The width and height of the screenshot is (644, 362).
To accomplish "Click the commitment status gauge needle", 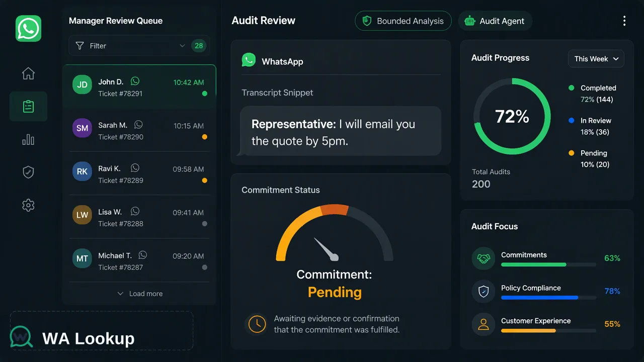I will (326, 249).
